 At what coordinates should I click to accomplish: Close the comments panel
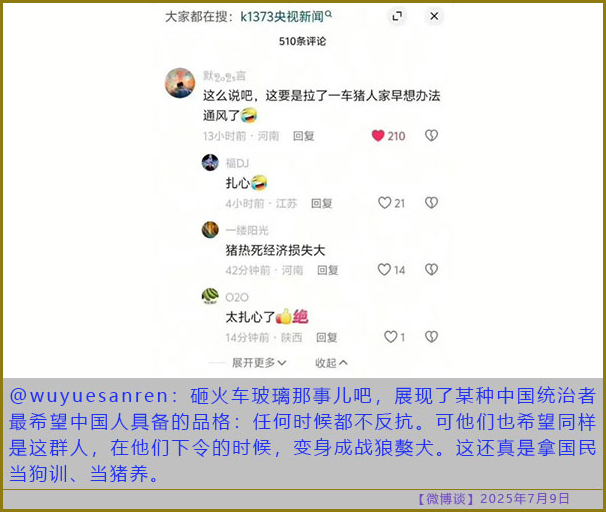click(434, 16)
